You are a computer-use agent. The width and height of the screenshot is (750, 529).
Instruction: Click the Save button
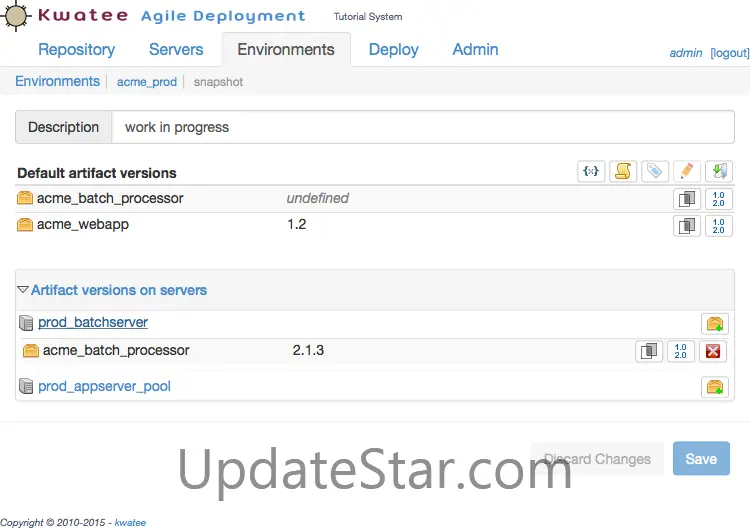tap(701, 459)
